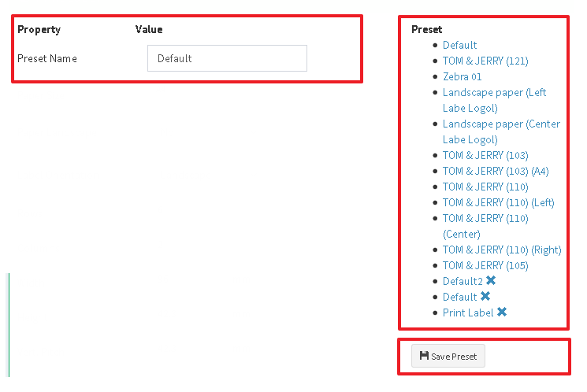Load the TOM & JERRY (103) preset

coord(485,155)
